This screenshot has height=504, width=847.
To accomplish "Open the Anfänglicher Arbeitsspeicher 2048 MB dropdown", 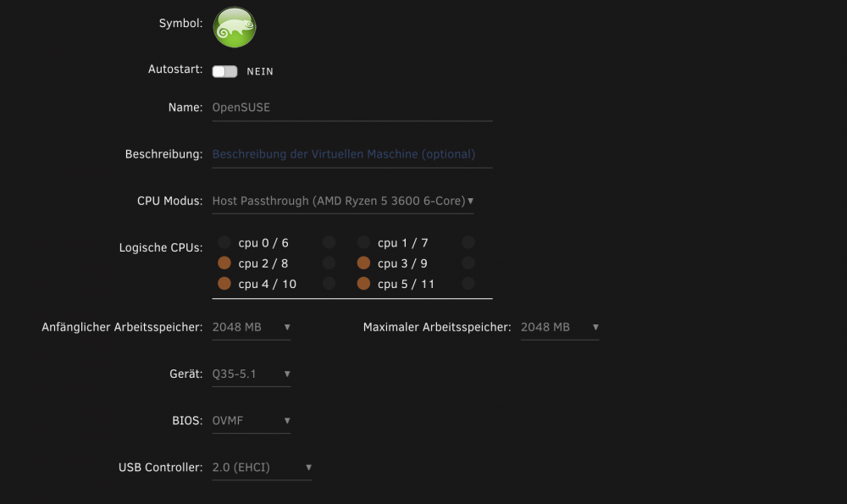I will [x=252, y=327].
